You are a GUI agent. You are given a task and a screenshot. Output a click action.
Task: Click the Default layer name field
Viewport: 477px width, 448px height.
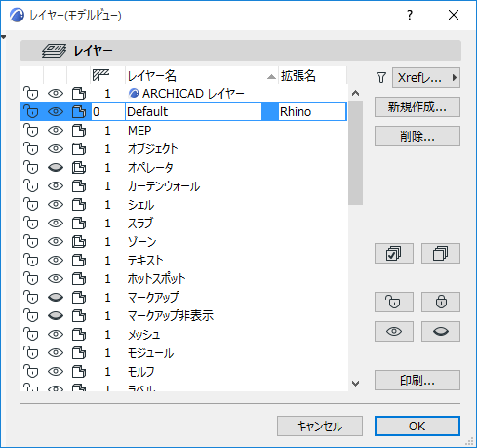[193, 112]
